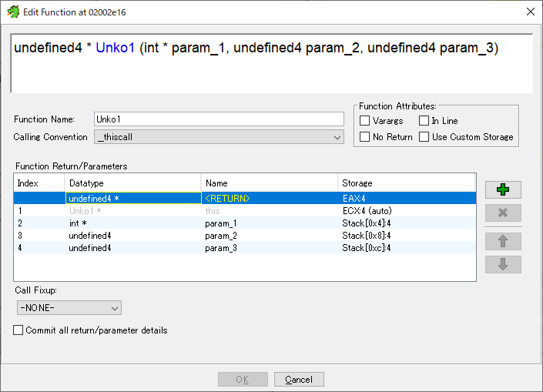The height and width of the screenshot is (392, 543).
Task: Click the Ghidra dragon icon in title bar
Action: [13, 12]
